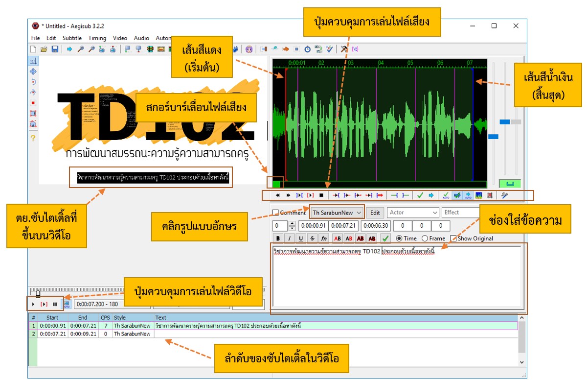The image size is (588, 380).
Task: Enable the Show Original checkbox
Action: (453, 238)
